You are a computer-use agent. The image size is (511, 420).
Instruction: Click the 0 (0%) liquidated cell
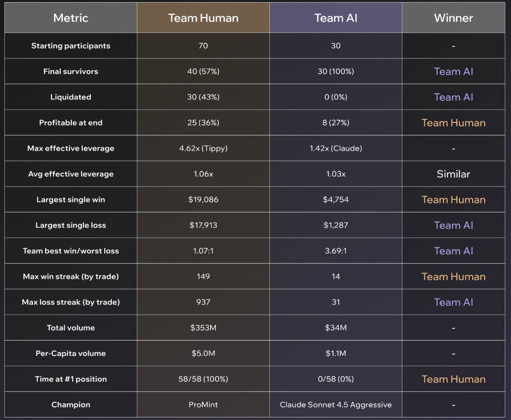pyautogui.click(x=336, y=97)
